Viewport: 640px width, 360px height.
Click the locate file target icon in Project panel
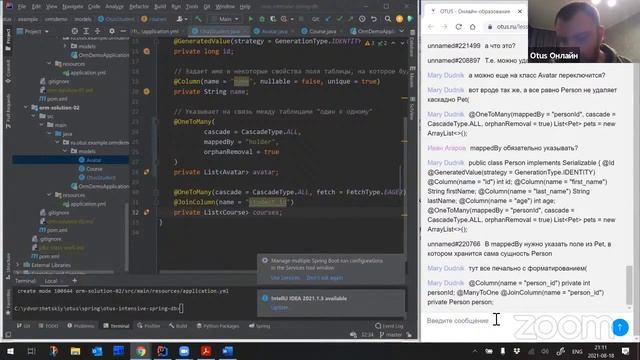(75, 31)
